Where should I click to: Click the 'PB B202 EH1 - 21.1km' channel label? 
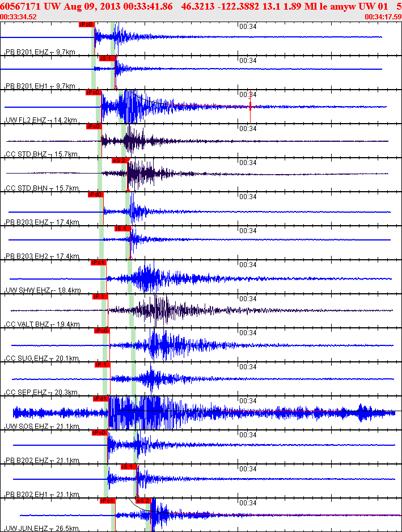[x=43, y=495]
